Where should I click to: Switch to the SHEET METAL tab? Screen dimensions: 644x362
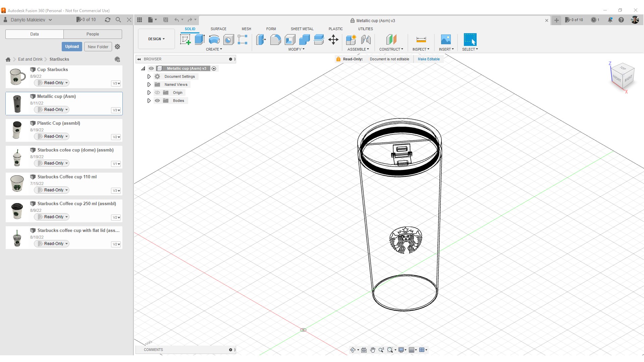click(302, 29)
